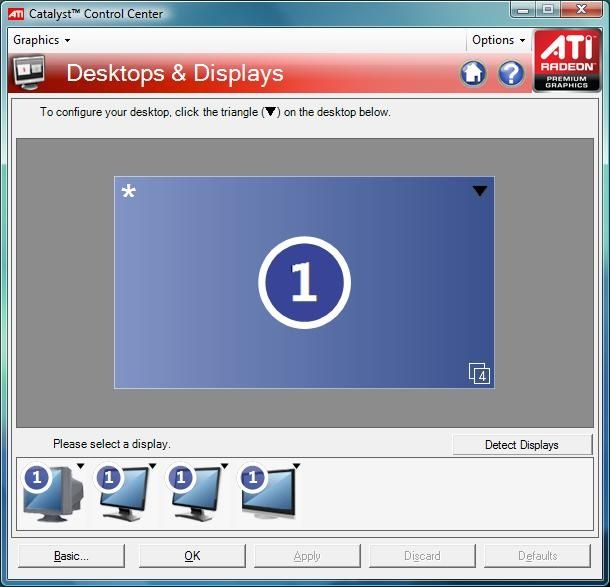This screenshot has width=610, height=587.
Task: Select the second flat panel display icon
Action: 196,493
